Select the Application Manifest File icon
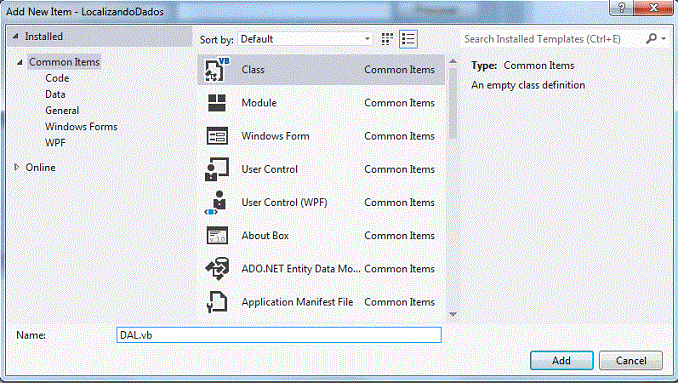 (x=217, y=302)
